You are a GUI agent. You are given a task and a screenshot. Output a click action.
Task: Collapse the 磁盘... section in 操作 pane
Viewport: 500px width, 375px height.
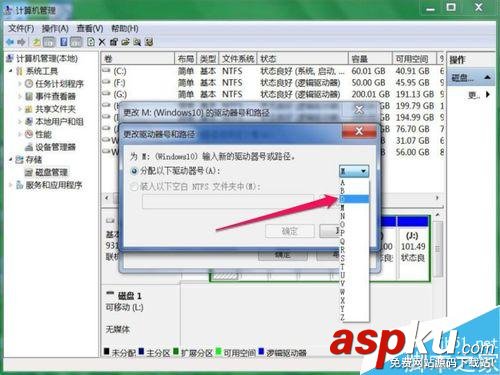pyautogui.click(x=487, y=78)
